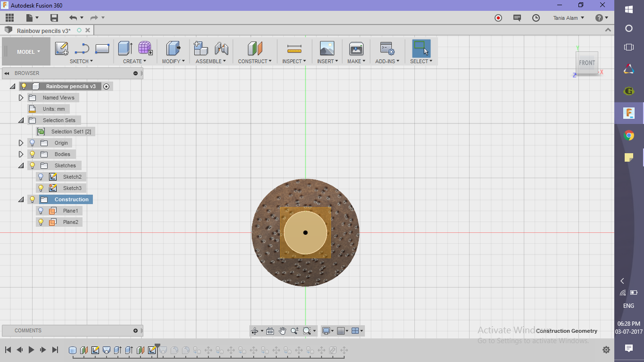The image size is (644, 362).
Task: Activate Rainbow pencils v3 component radio
Action: [x=107, y=86]
